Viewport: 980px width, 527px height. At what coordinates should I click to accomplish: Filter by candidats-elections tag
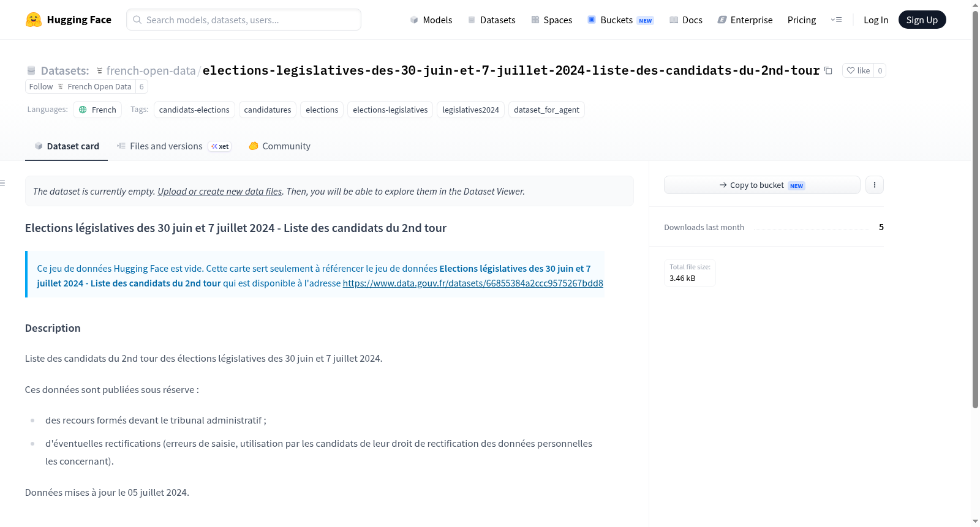tap(194, 110)
